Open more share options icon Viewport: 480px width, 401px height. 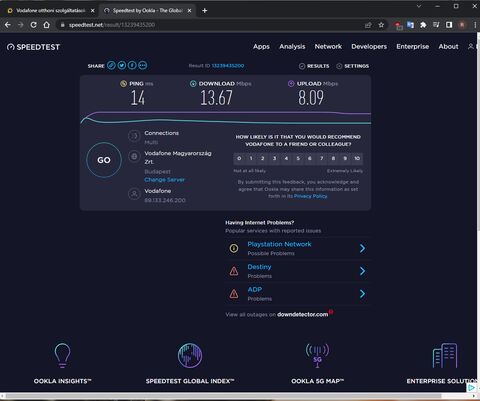[x=143, y=65]
